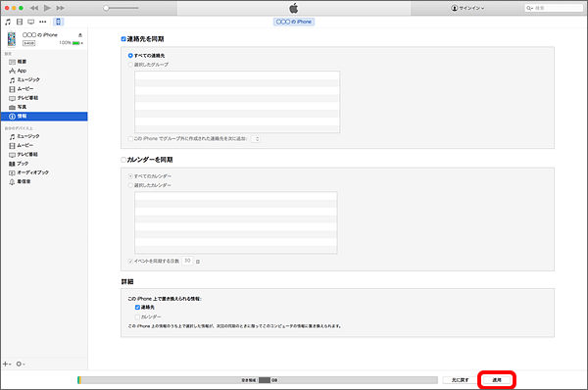
Task: Open ミュージック under On My Device
Action: [24, 136]
